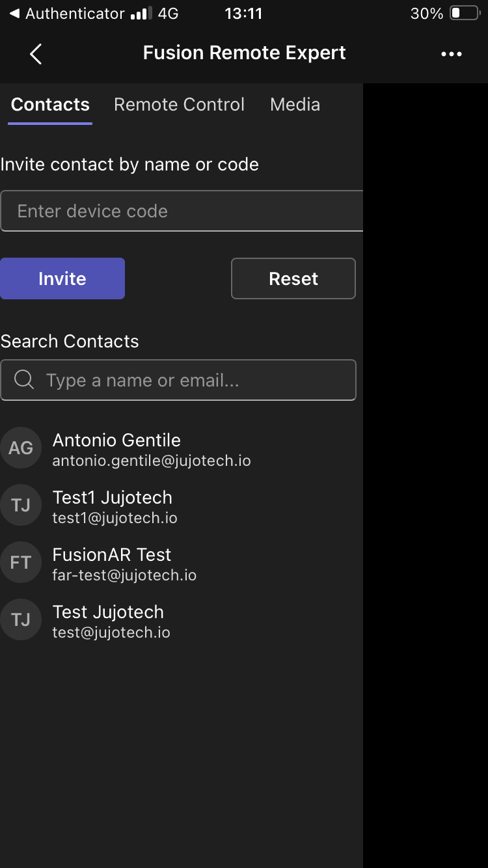Open the Remote Control tab
488x868 pixels.
tap(179, 105)
